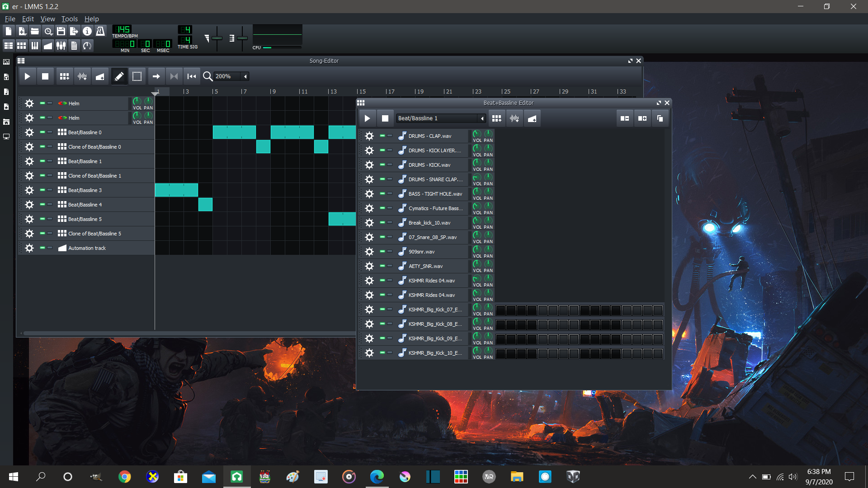868x488 pixels.
Task: Save the current project with floppy icon
Action: tap(61, 31)
